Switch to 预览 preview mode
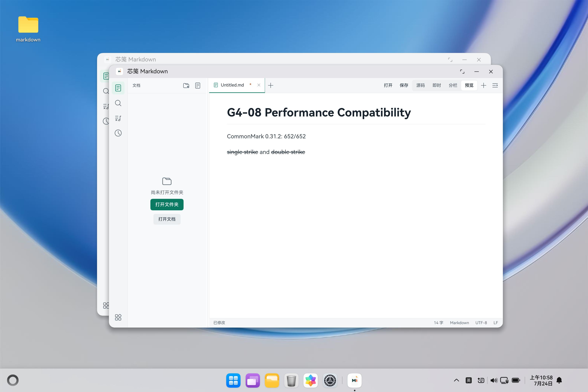Screen dimensions: 588x392 point(469,86)
